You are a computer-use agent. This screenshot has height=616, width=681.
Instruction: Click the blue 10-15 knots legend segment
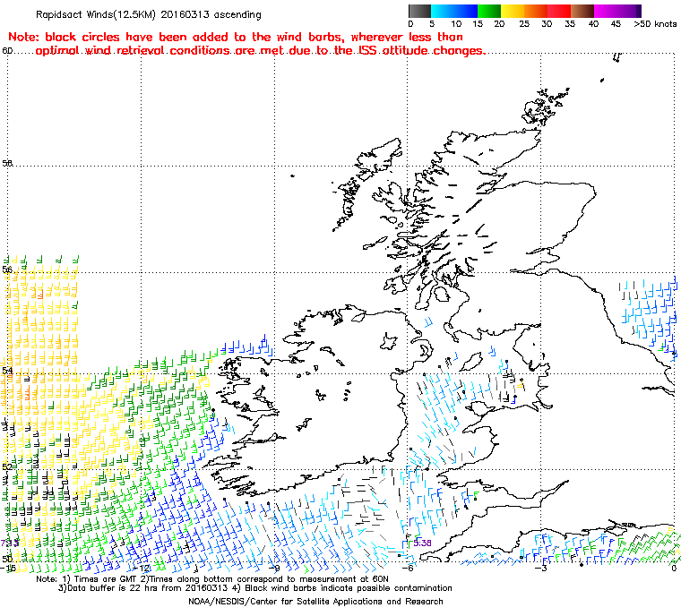pyautogui.click(x=466, y=11)
